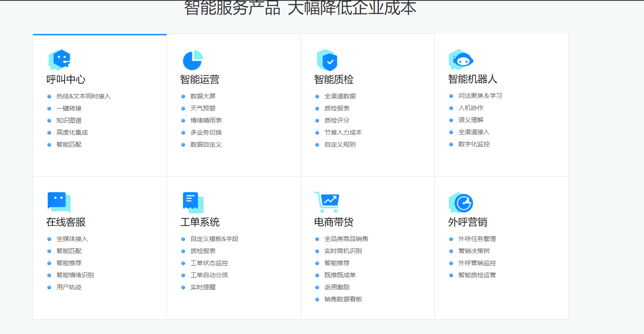
Task: Select 知识图谱 under 呼叫中心
Action: coord(69,120)
